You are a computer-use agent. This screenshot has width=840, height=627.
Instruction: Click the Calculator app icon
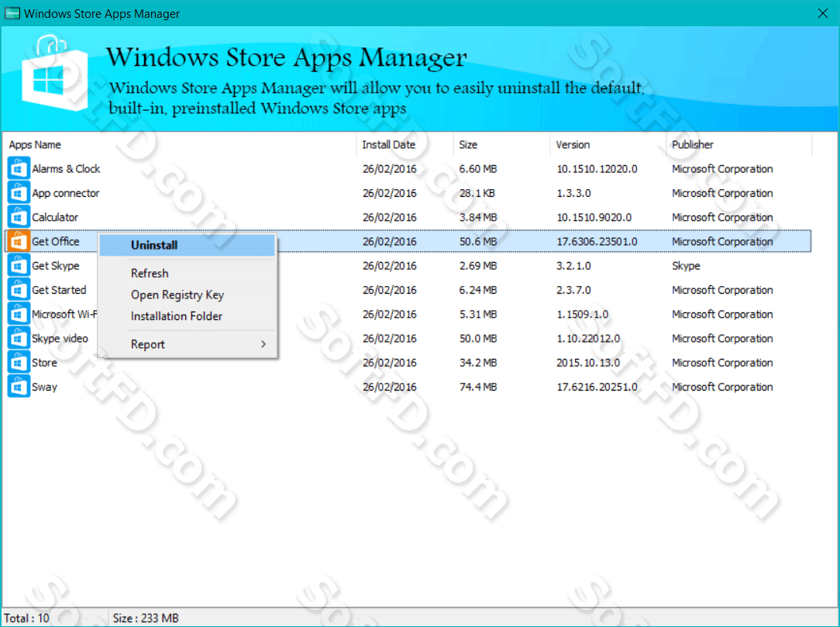pos(19,216)
